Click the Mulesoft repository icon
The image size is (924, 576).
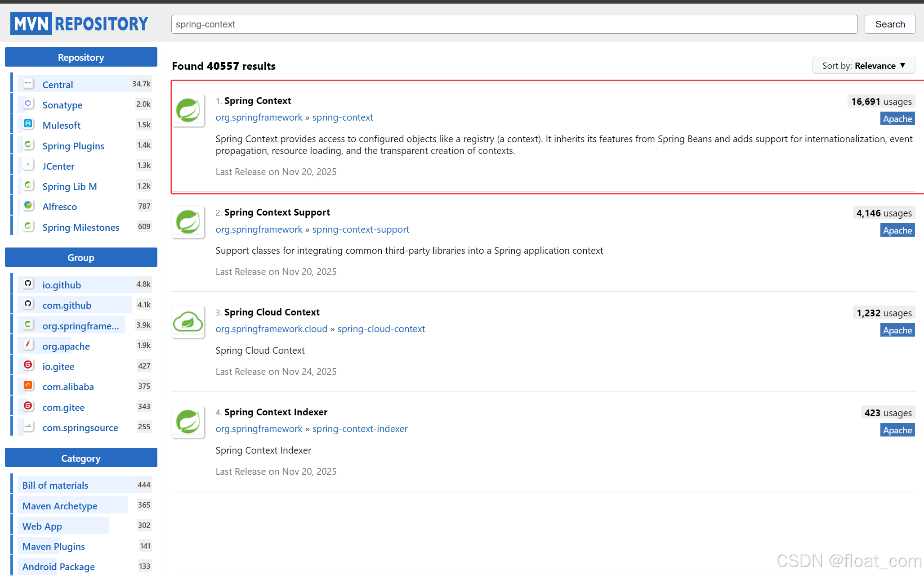[28, 124]
